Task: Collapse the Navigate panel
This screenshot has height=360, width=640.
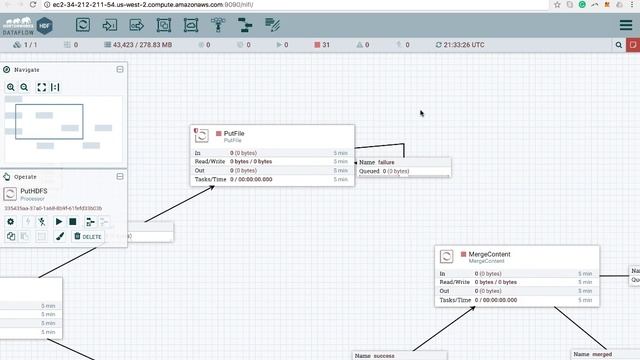Action: [120, 69]
